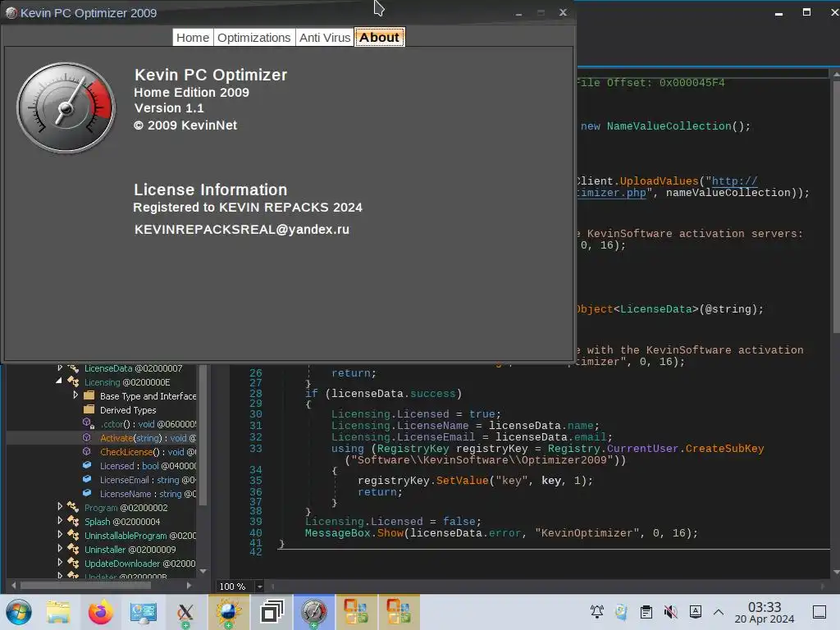Click the class icon beside Uninstaller
This screenshot has height=630, width=840.
(73, 549)
